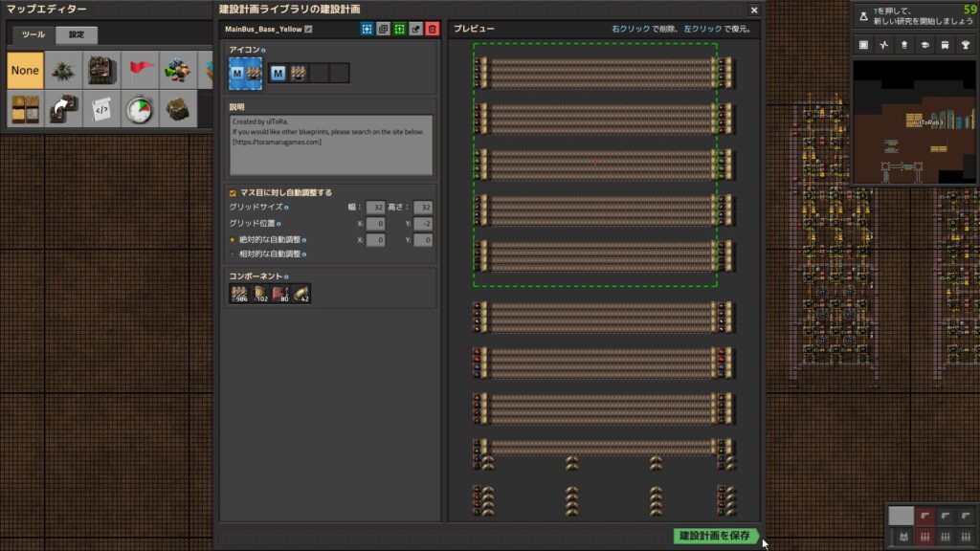Image resolution: width=980 pixels, height=551 pixels.
Task: Close the blueprint library dialog
Action: (x=754, y=10)
